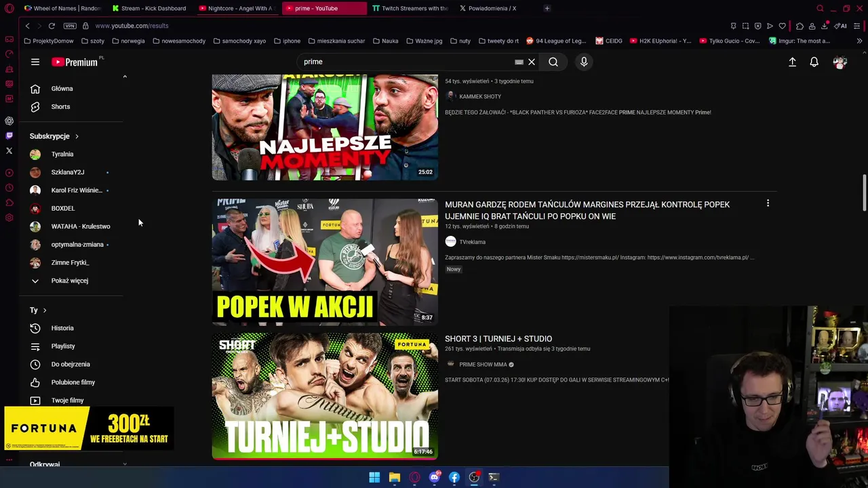Show more bookmarks with the double chevron

tap(859, 41)
